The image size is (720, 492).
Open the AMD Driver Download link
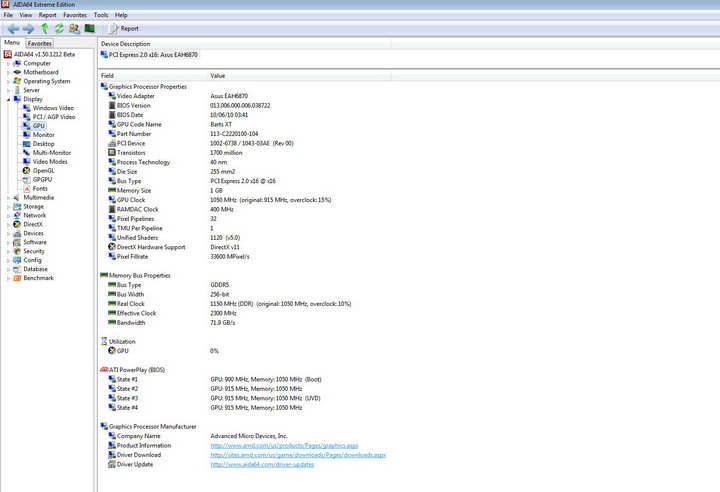tap(298, 455)
